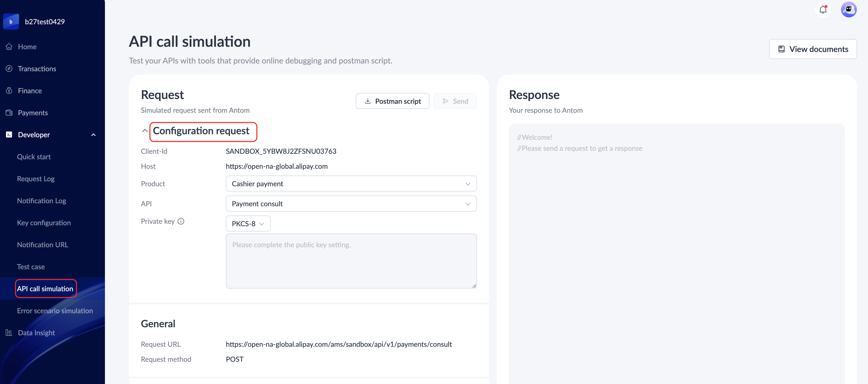This screenshot has width=868, height=384.
Task: Click the b27test0429 account logo
Action: coord(11,21)
